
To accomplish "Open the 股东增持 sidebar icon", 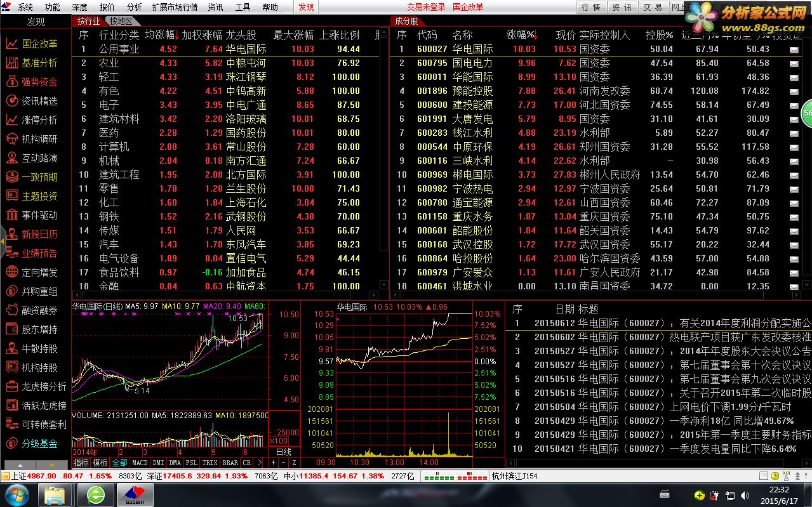I will tap(12, 329).
